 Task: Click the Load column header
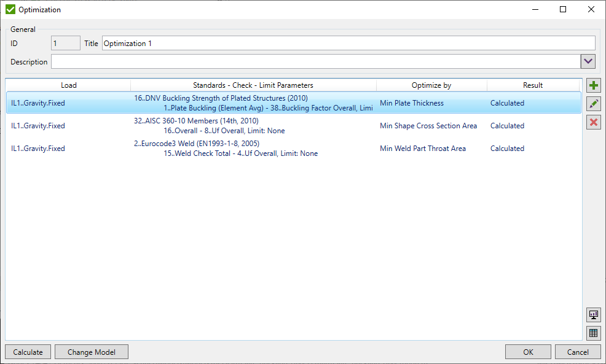tap(68, 85)
